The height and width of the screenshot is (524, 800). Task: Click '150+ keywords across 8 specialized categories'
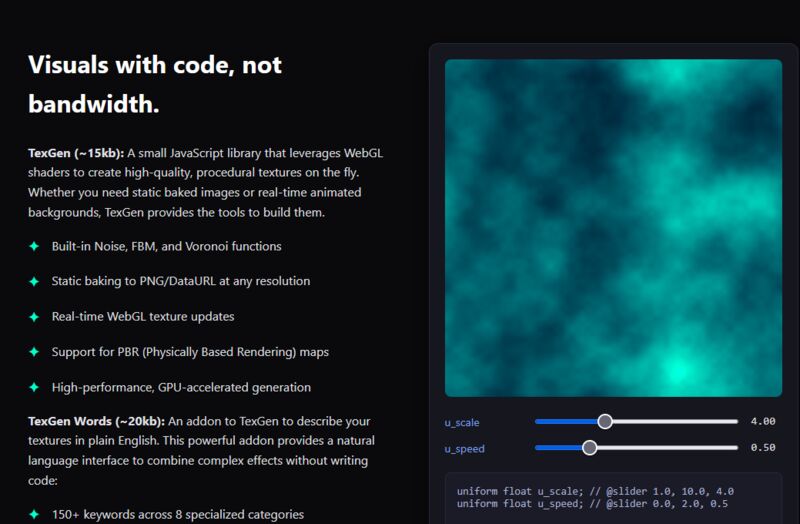[178, 514]
